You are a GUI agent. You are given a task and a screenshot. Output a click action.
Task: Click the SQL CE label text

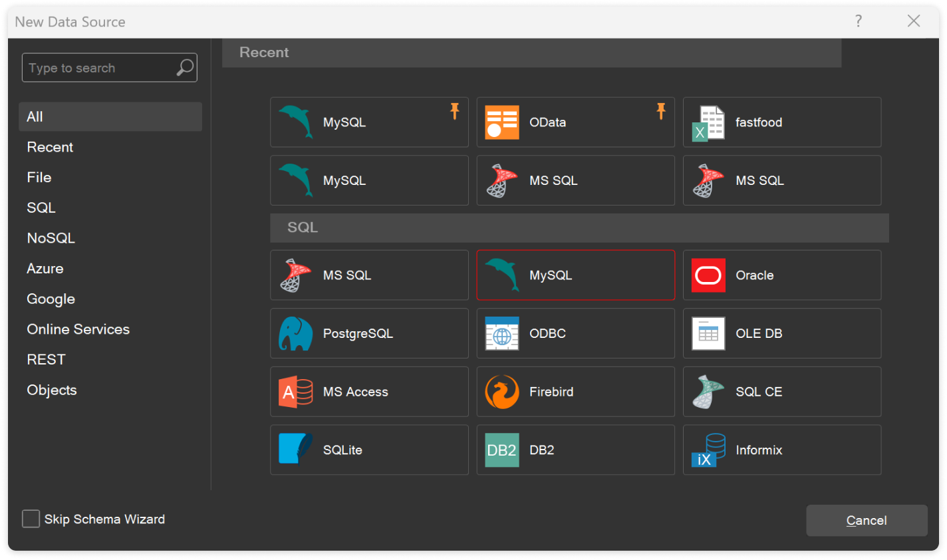click(759, 392)
